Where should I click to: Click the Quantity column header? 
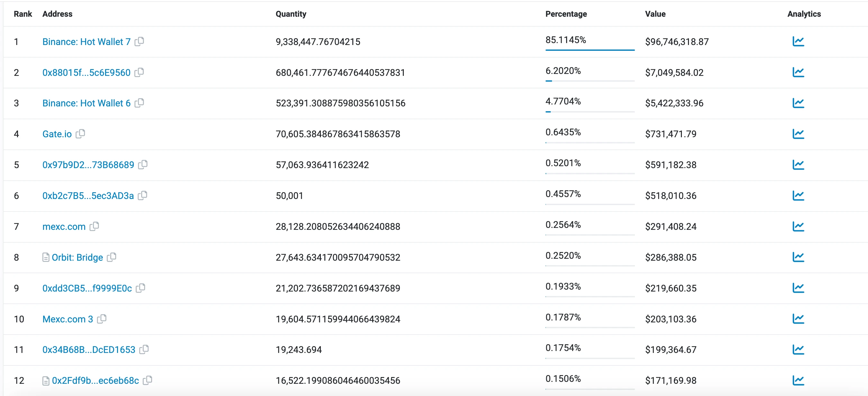[291, 14]
